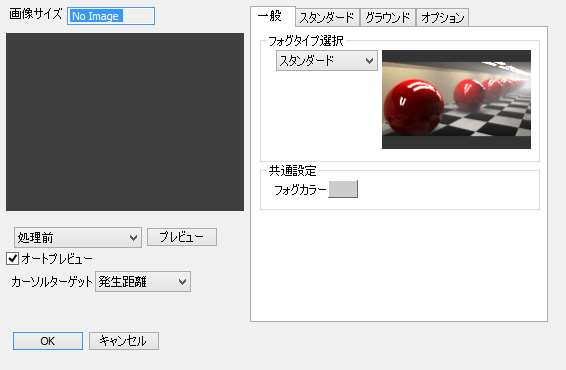Expand the 発生距離 cursor target dropdown

click(143, 282)
